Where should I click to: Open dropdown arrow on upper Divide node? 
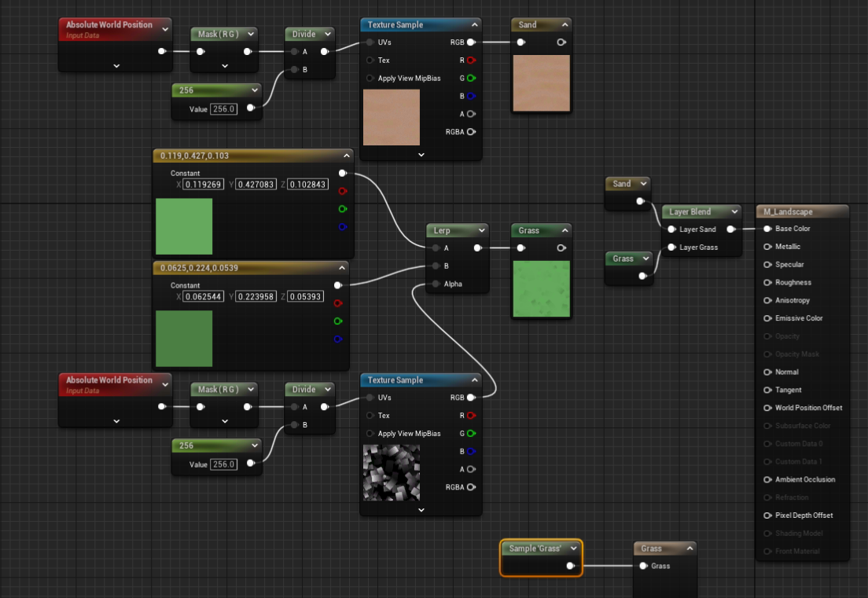pos(328,34)
